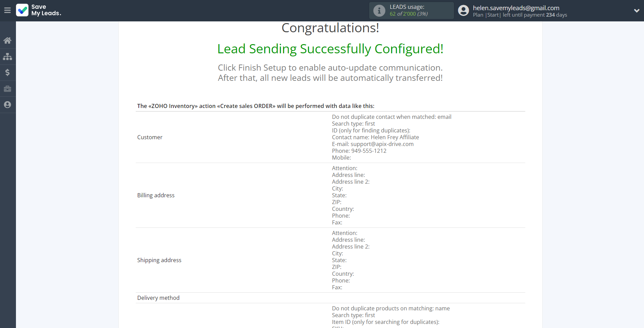Open billing dollar icon in sidebar
Screen dimensions: 644x328
pyautogui.click(x=7, y=73)
